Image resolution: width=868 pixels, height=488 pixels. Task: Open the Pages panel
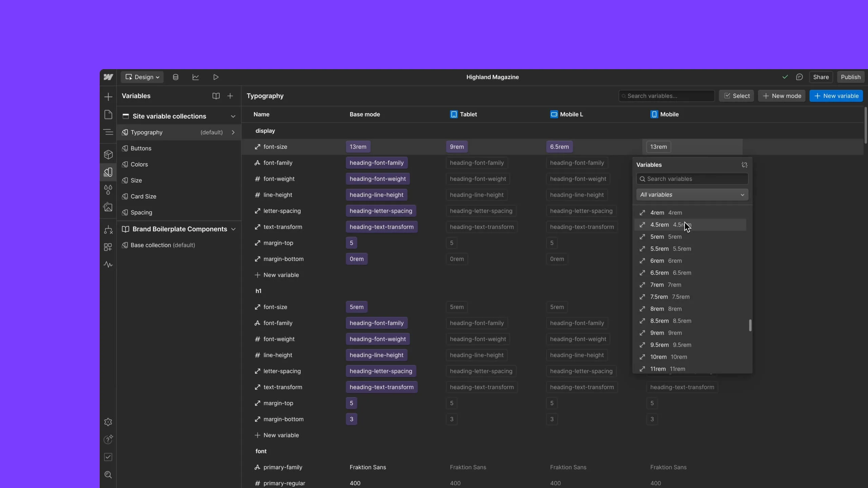pyautogui.click(x=108, y=115)
